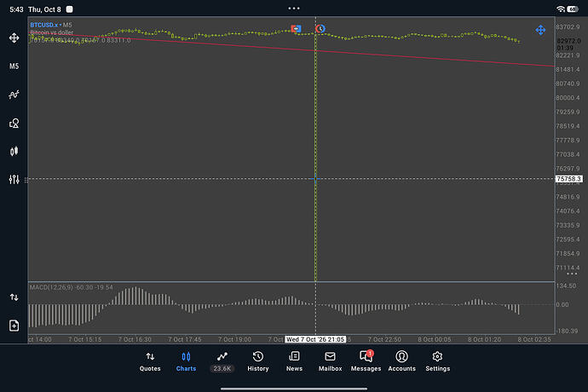Switch to the Charts tab
Screen dimensions: 588x392
(x=186, y=362)
